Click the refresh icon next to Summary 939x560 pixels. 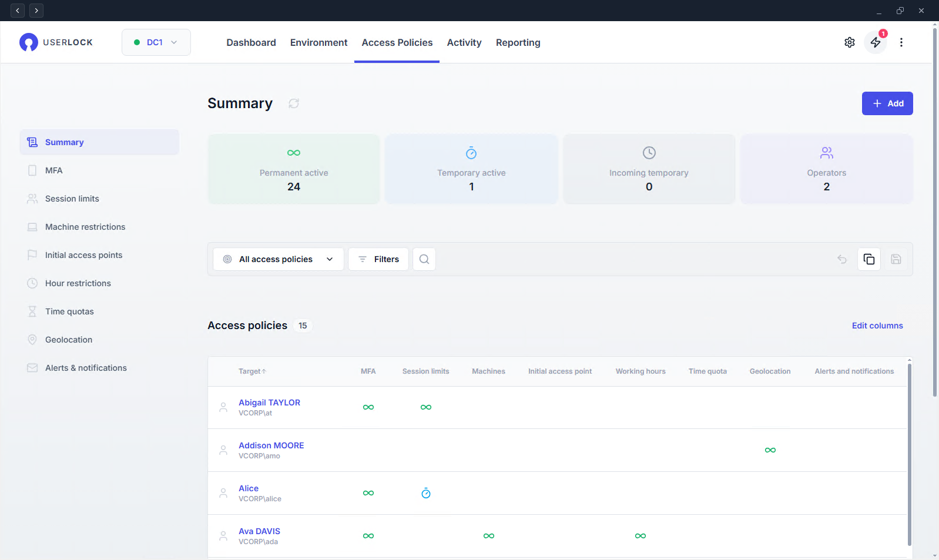(294, 103)
